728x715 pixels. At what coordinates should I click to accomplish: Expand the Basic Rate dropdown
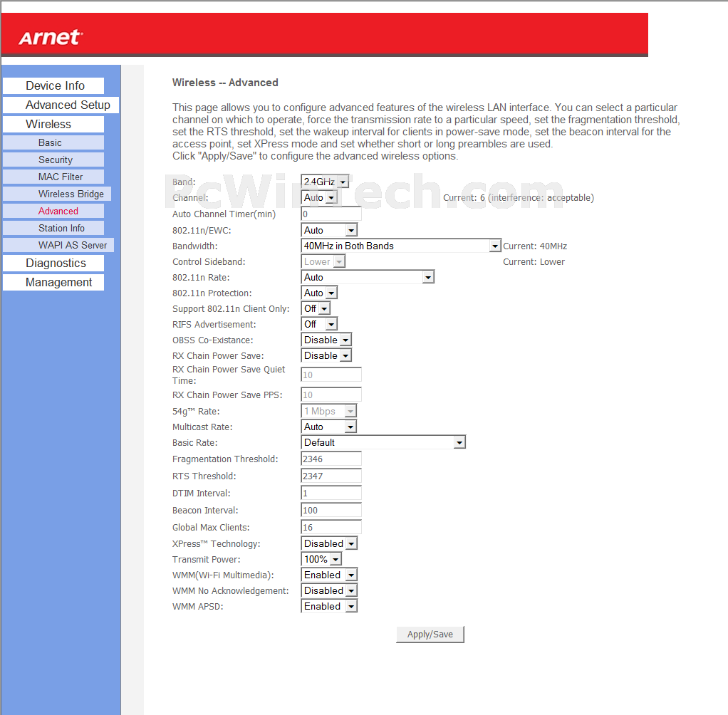383,442
